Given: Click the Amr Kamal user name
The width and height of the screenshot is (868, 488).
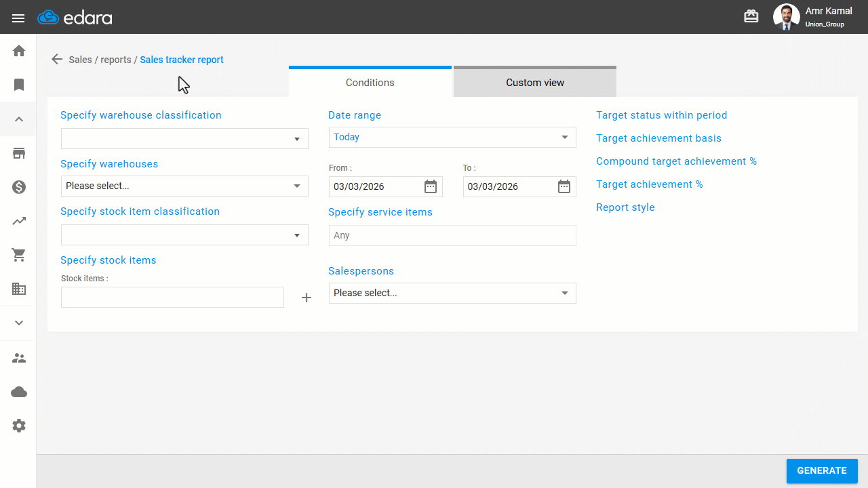Looking at the screenshot, I should point(829,11).
